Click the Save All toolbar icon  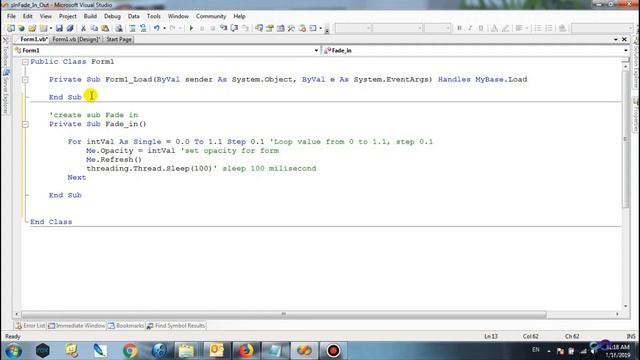[70, 28]
